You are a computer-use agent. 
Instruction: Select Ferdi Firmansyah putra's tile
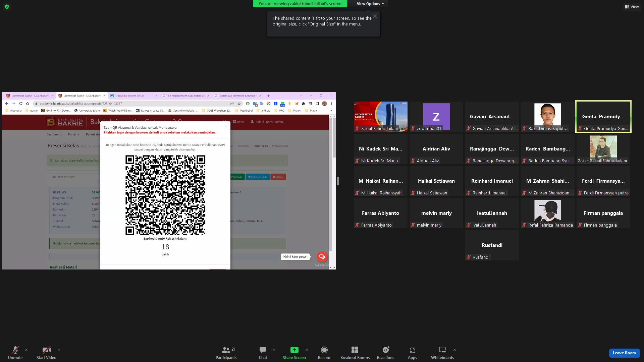tap(603, 181)
